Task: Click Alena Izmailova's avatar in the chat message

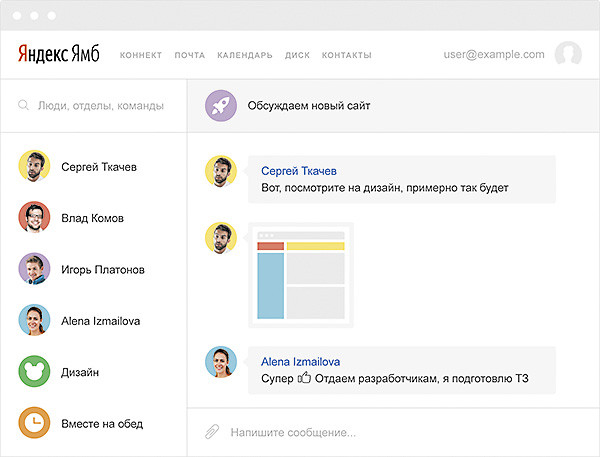Action: pyautogui.click(x=220, y=362)
